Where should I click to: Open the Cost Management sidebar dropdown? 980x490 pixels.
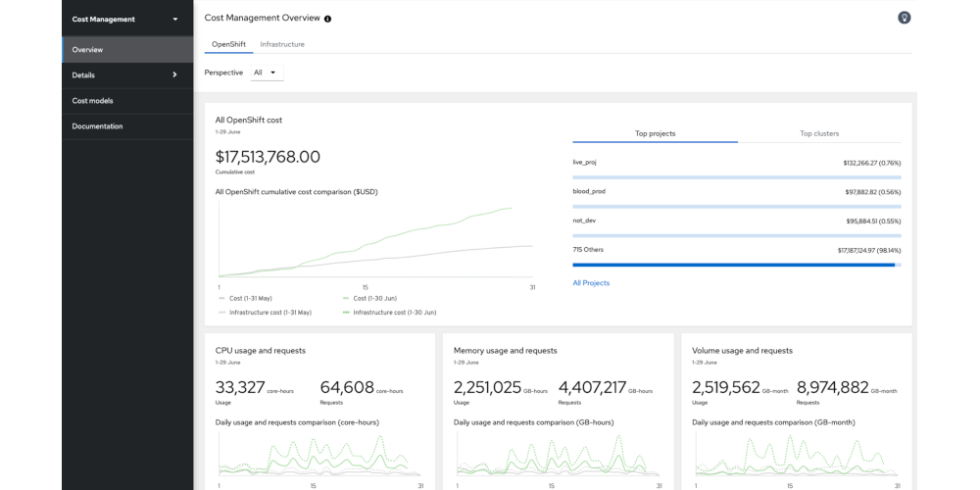[x=126, y=19]
